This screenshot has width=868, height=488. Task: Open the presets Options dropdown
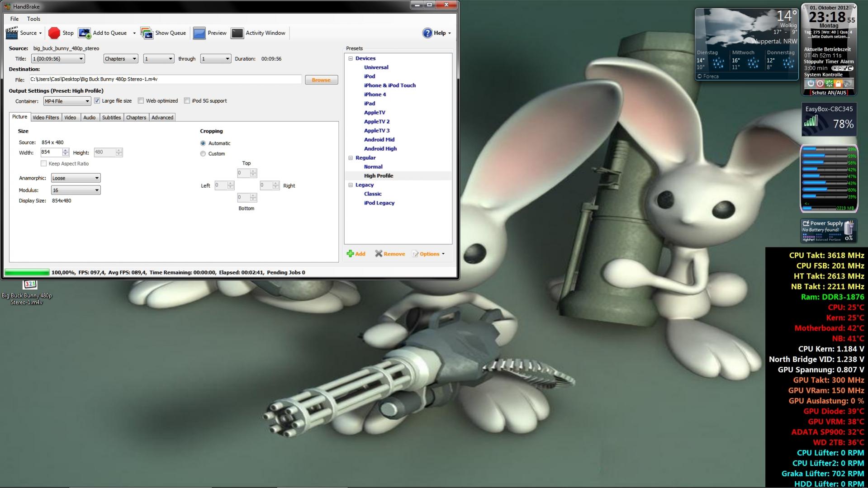pos(429,254)
